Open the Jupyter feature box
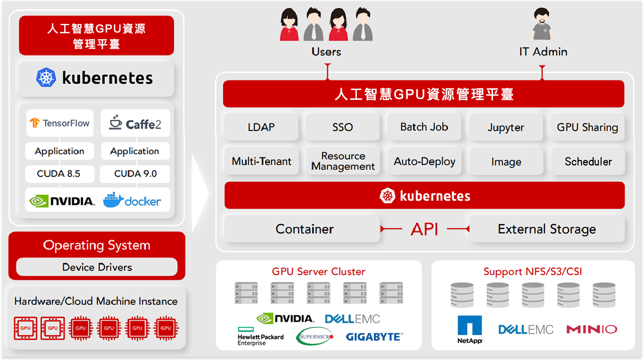The image size is (644, 361). [x=505, y=128]
